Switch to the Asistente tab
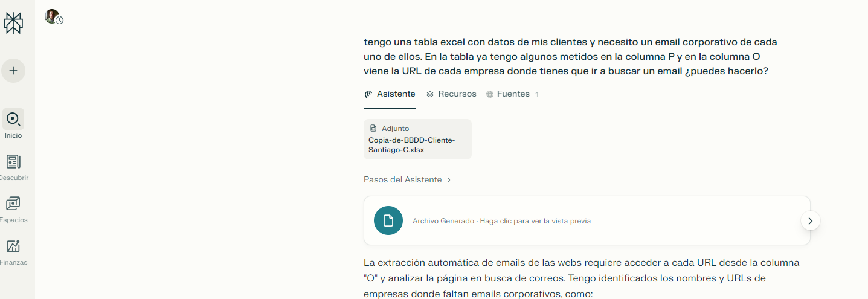This screenshot has height=299, width=868. [390, 94]
